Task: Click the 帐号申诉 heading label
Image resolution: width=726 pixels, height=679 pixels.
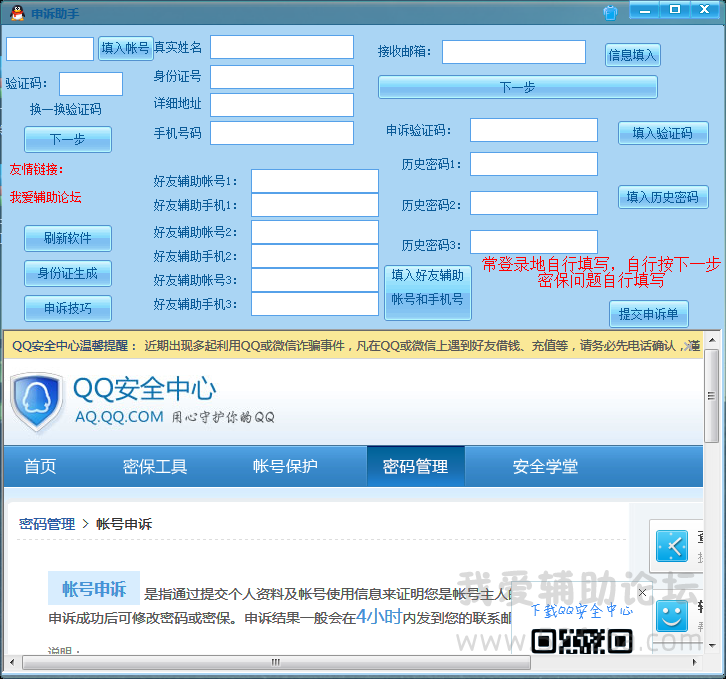Action: click(x=94, y=589)
